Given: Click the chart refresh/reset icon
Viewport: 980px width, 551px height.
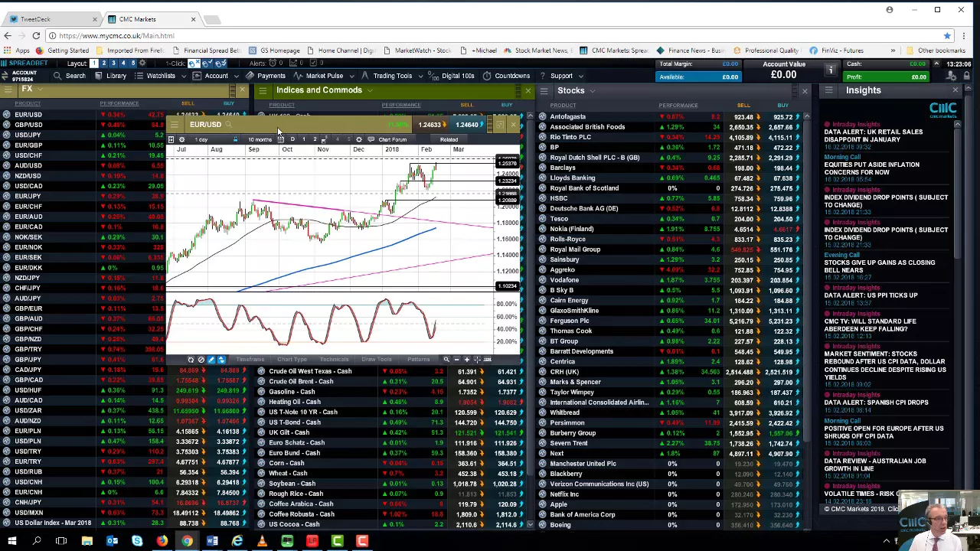Looking at the screenshot, I should point(191,360).
